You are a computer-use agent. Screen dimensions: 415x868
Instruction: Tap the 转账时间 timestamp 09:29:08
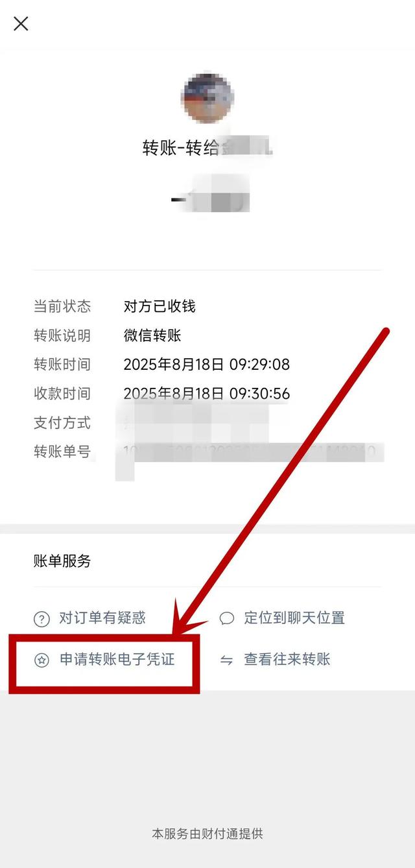[x=207, y=364]
